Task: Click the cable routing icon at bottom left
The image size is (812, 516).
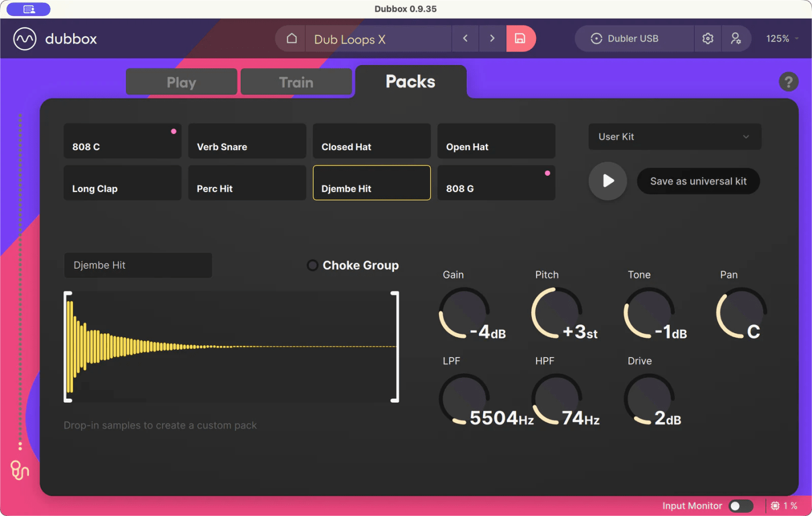Action: coord(20,470)
